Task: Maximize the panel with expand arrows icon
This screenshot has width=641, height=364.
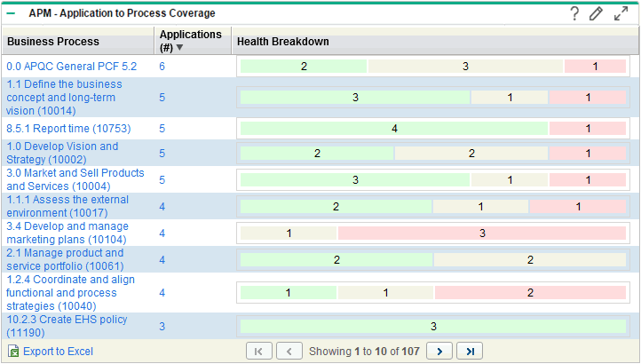Action: pyautogui.click(x=621, y=13)
